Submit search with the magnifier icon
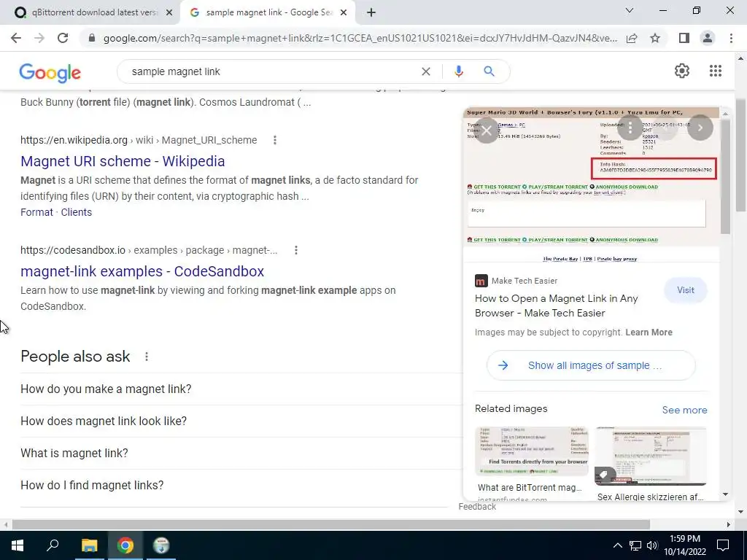This screenshot has width=747, height=560. click(x=489, y=71)
